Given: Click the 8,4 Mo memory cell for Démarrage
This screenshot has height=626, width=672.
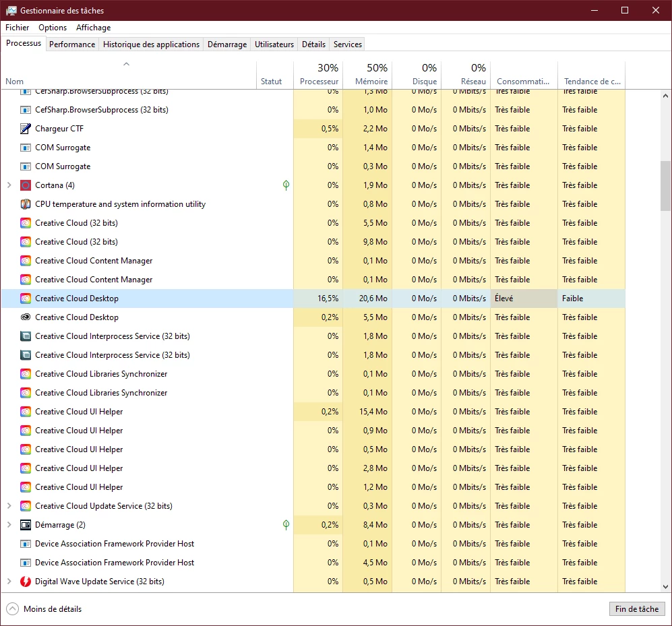Looking at the screenshot, I should [367, 525].
